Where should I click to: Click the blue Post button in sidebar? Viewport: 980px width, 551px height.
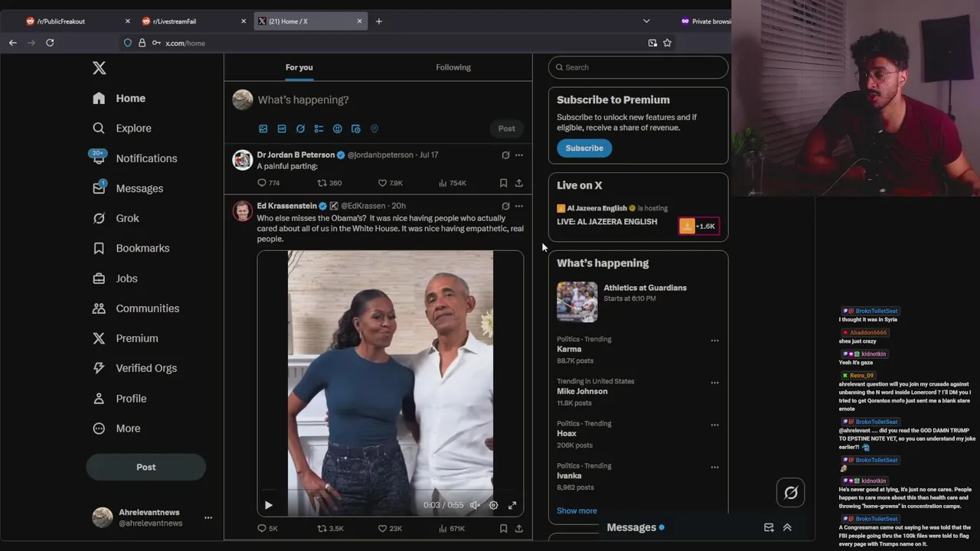(x=145, y=467)
